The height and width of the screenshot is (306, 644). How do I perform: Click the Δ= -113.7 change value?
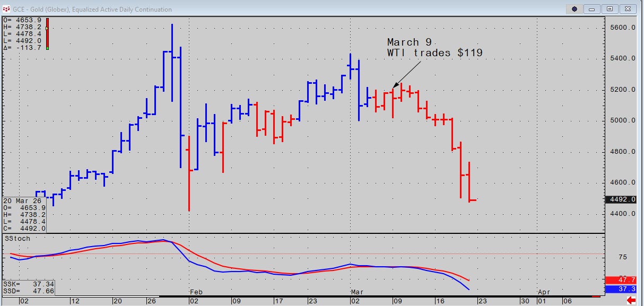click(22, 47)
